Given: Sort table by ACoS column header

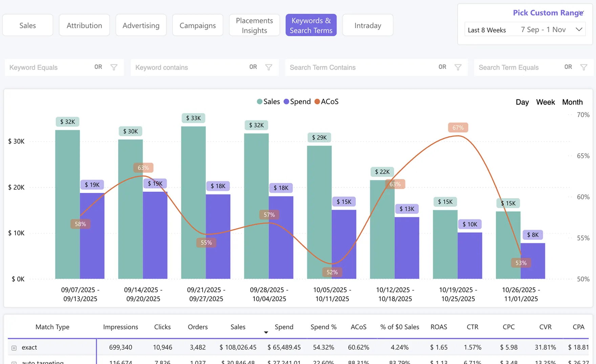Looking at the screenshot, I should pos(359,327).
